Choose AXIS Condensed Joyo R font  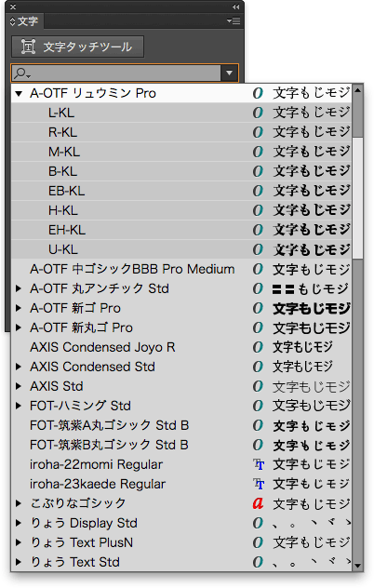point(181,347)
